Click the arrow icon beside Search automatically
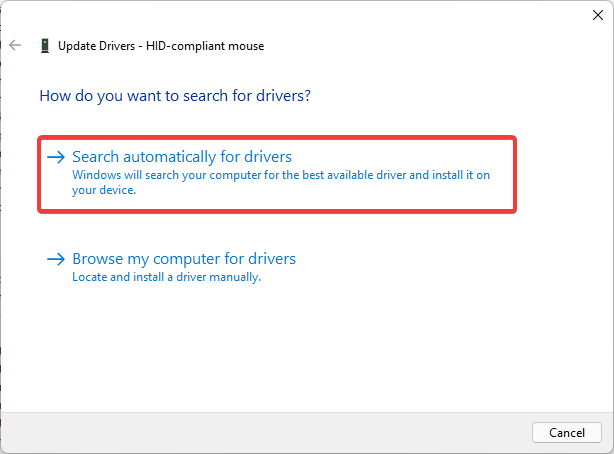614x454 pixels. point(56,157)
